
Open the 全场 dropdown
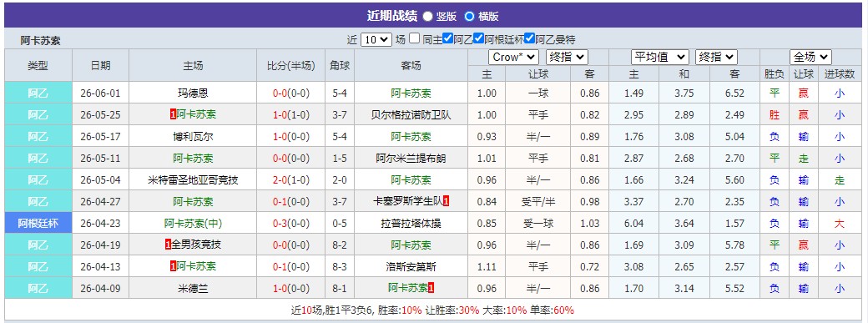(x=810, y=57)
